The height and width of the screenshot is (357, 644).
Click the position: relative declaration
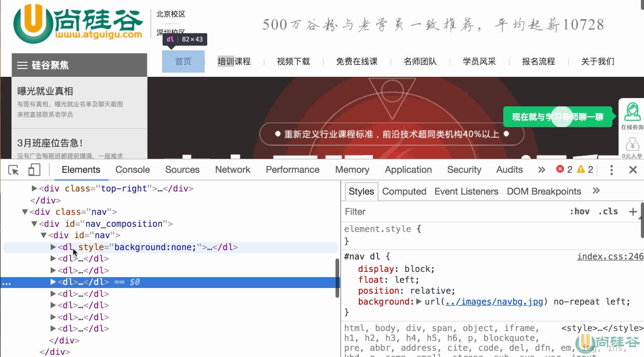click(407, 291)
